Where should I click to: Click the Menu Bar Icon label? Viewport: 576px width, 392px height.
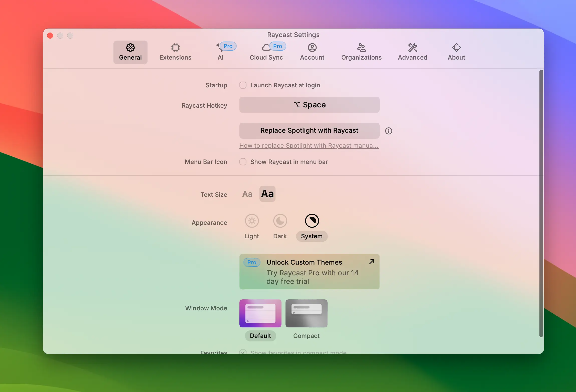coord(206,162)
